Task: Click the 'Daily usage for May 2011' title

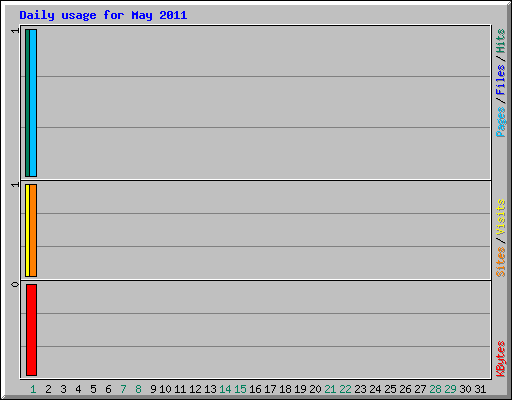Action: point(103,15)
